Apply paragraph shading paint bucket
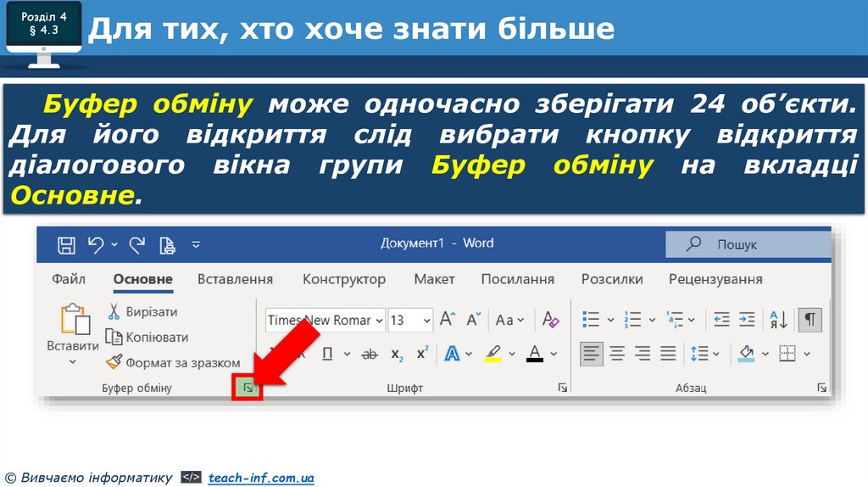The width and height of the screenshot is (868, 487). (x=746, y=354)
